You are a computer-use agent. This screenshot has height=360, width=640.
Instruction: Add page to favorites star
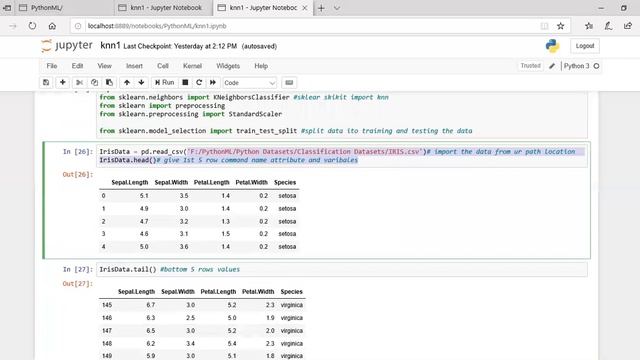560,26
